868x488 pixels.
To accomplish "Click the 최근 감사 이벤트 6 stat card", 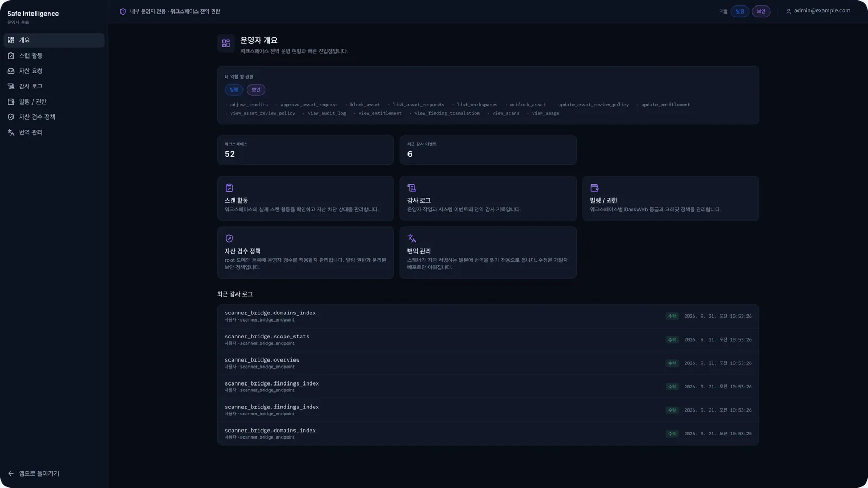I will coord(488,150).
